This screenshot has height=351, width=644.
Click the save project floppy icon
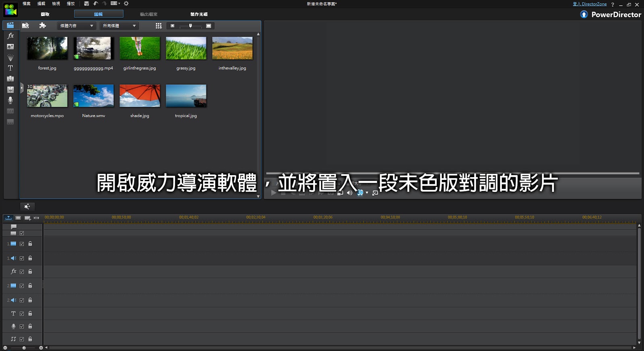(x=87, y=4)
